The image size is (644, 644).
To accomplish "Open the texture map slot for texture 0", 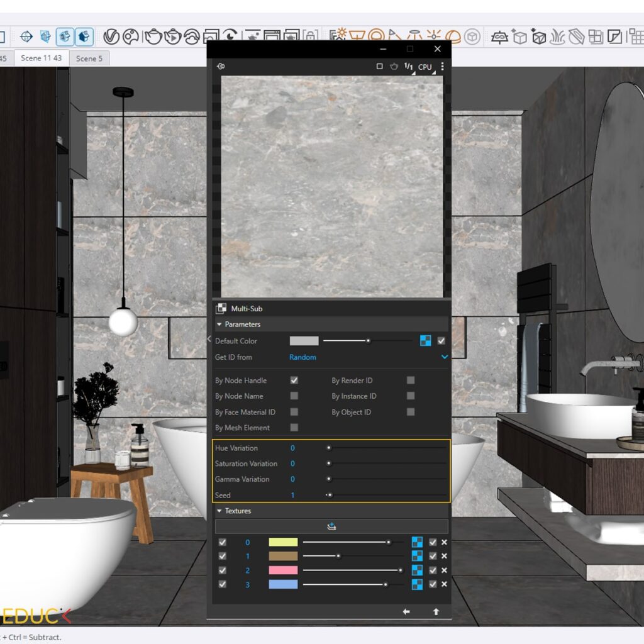I will point(417,542).
